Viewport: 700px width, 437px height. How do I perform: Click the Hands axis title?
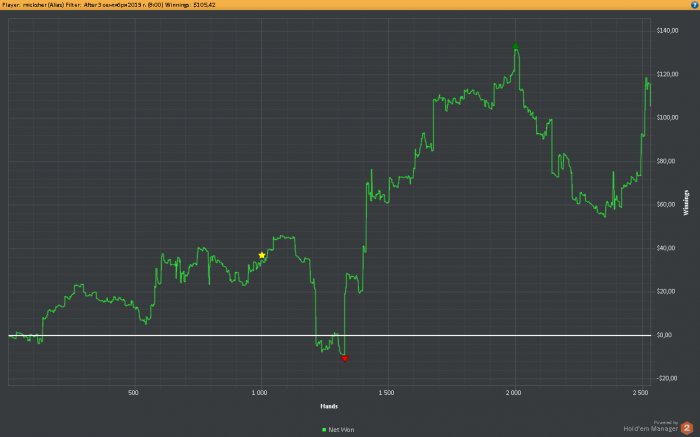click(x=329, y=406)
